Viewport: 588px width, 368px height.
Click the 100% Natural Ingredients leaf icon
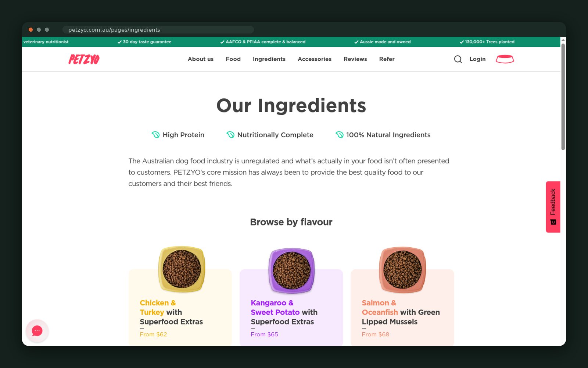(x=340, y=135)
